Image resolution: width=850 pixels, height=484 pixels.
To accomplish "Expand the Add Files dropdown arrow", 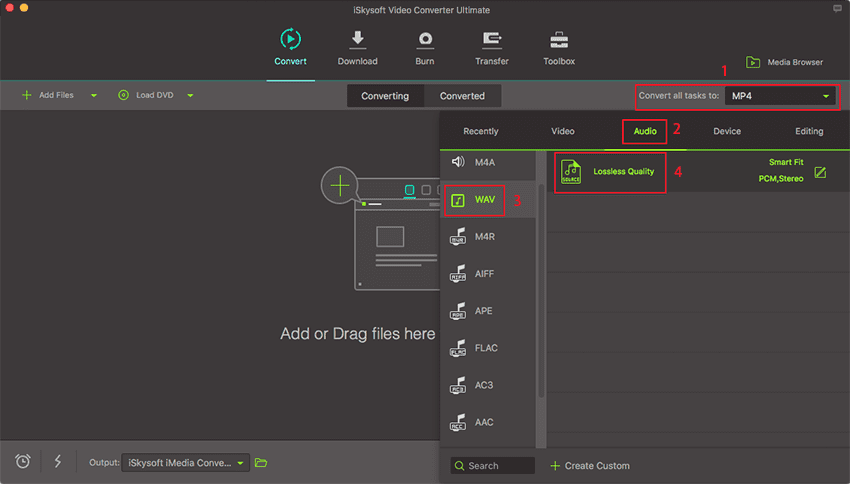I will pyautogui.click(x=94, y=96).
